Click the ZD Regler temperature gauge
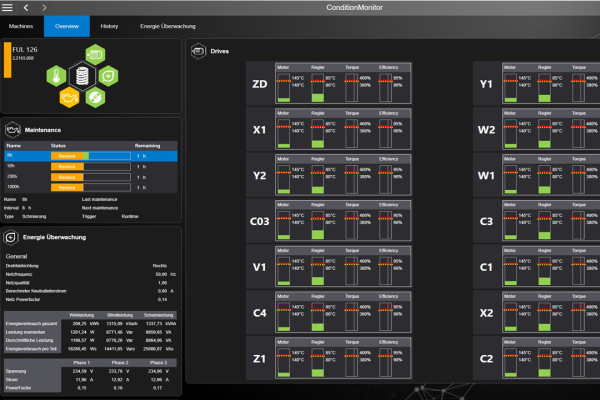The image size is (600, 400). 318,88
